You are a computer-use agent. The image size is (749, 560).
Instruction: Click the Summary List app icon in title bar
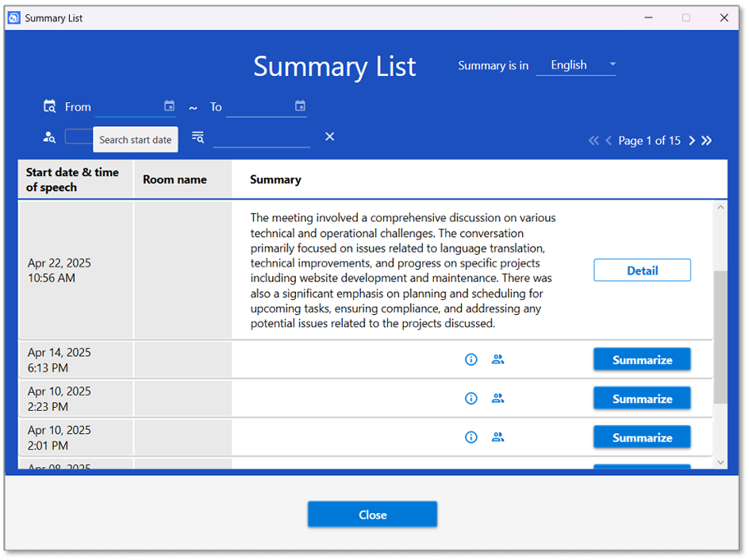pyautogui.click(x=14, y=17)
